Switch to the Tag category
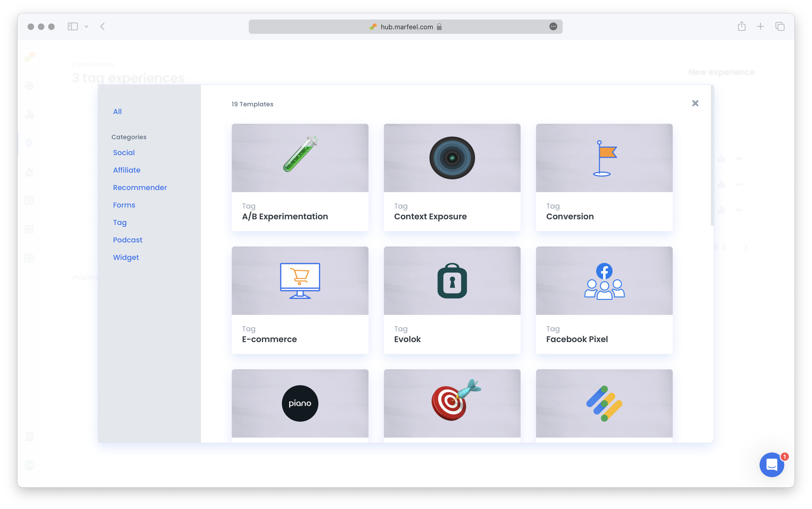812x509 pixels. coord(119,222)
